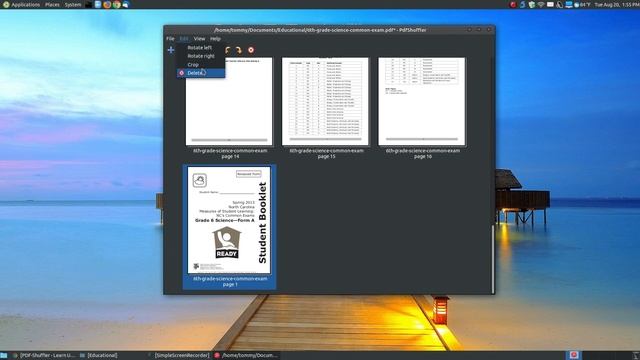Click the red delete-page toolbar icon
The width and height of the screenshot is (640, 360).
click(251, 50)
